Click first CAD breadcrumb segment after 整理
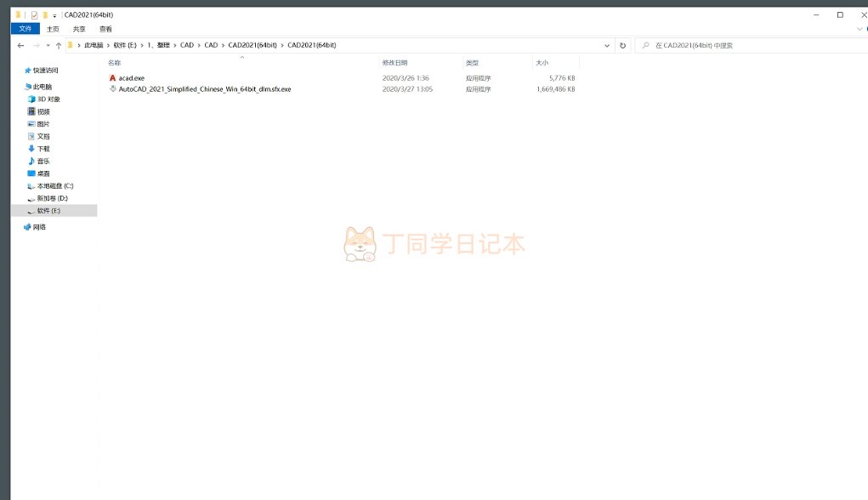 pyautogui.click(x=187, y=45)
